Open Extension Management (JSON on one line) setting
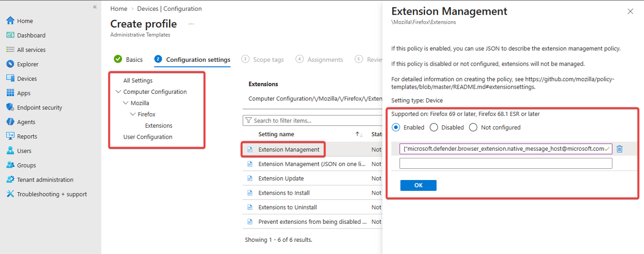Image resolution: width=644 pixels, height=254 pixels. click(x=312, y=164)
